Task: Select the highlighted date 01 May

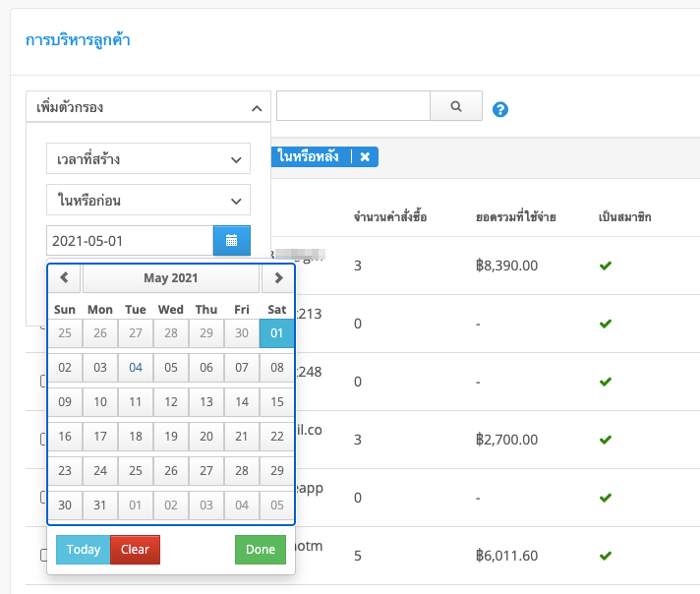Action: click(x=277, y=333)
